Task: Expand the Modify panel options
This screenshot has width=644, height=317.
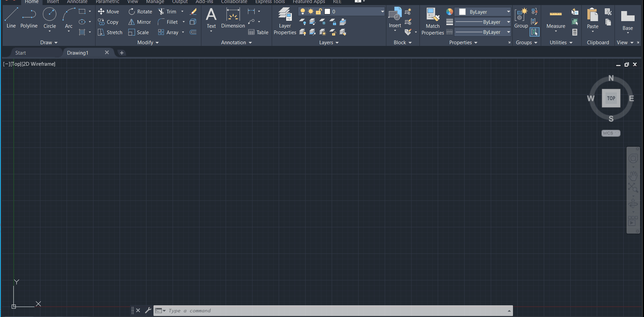Action: [148, 43]
